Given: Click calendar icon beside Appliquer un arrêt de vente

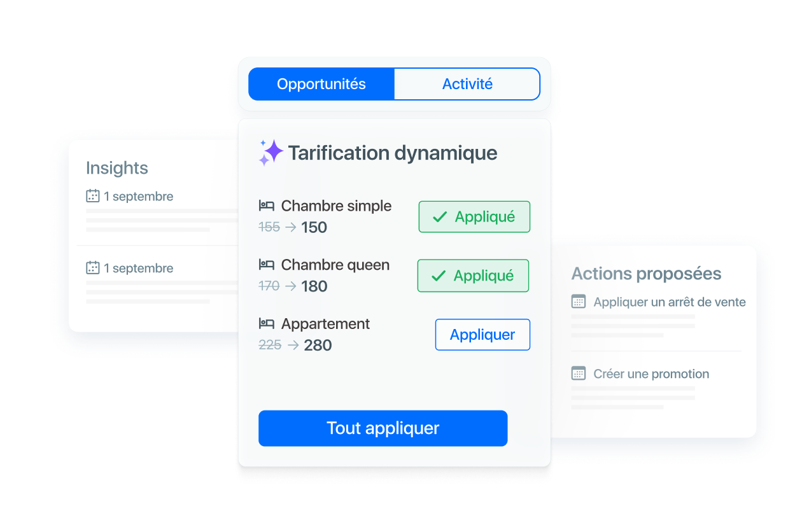Looking at the screenshot, I should pyautogui.click(x=578, y=302).
